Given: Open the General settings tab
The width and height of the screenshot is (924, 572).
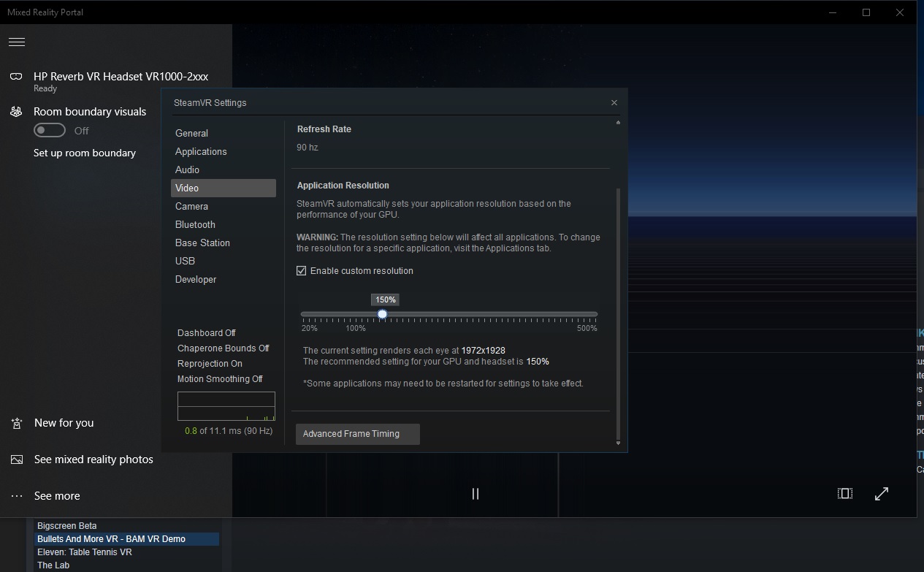Looking at the screenshot, I should pyautogui.click(x=224, y=133).
